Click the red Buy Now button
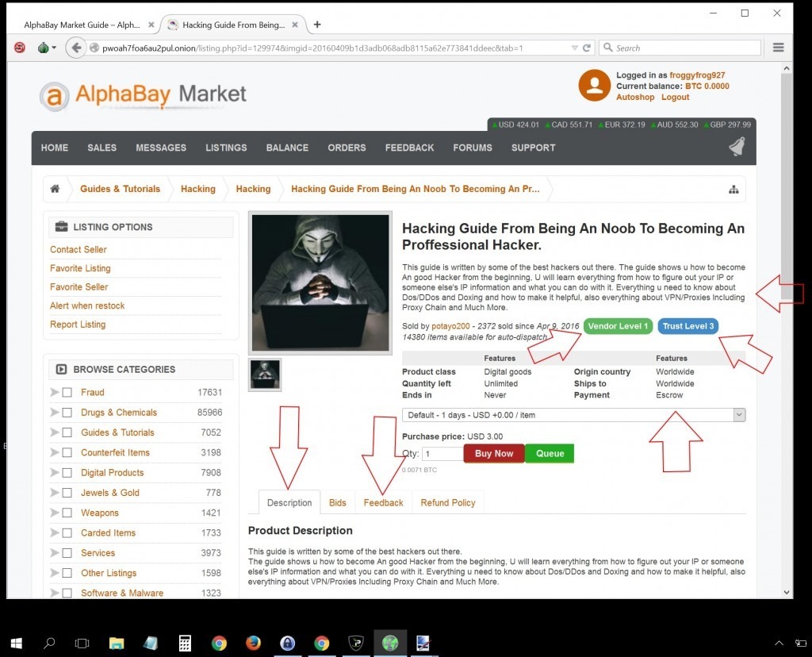This screenshot has width=812, height=657. (x=494, y=453)
